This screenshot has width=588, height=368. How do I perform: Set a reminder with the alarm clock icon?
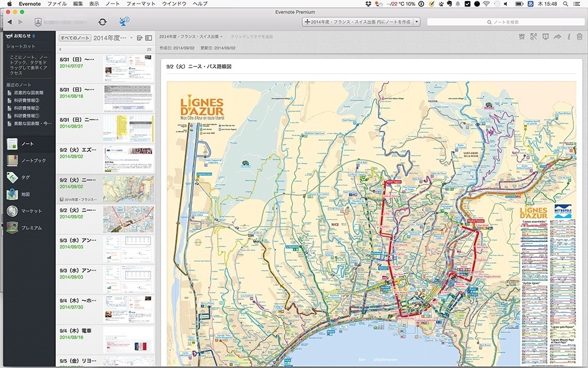(x=522, y=37)
